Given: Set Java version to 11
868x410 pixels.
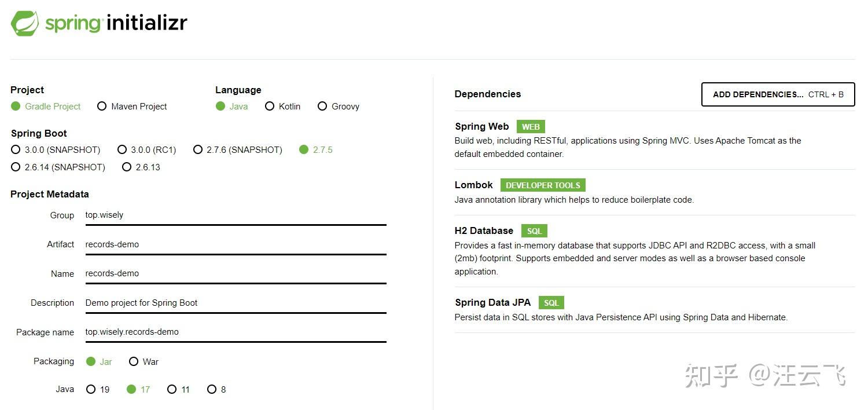Looking at the screenshot, I should tap(172, 390).
